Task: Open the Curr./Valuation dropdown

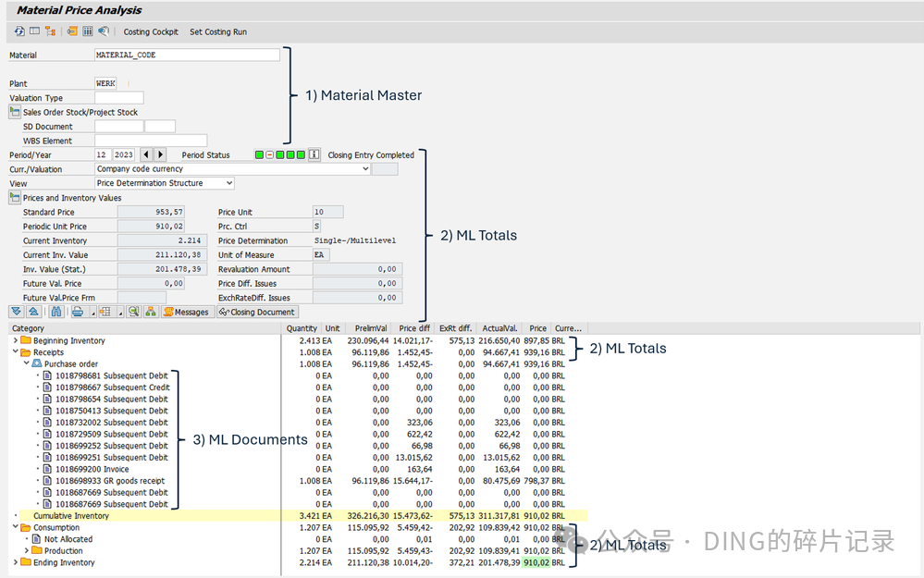Action: pos(365,169)
